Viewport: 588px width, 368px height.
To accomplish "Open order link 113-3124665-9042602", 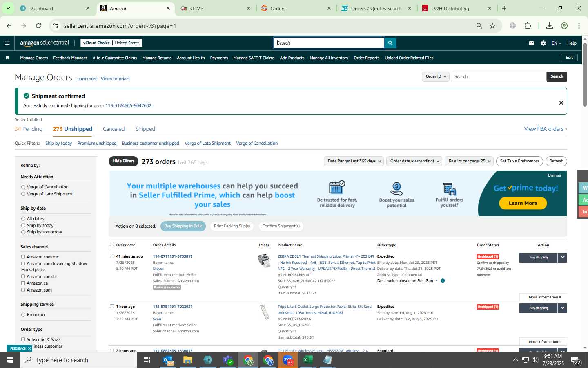I will (128, 105).
